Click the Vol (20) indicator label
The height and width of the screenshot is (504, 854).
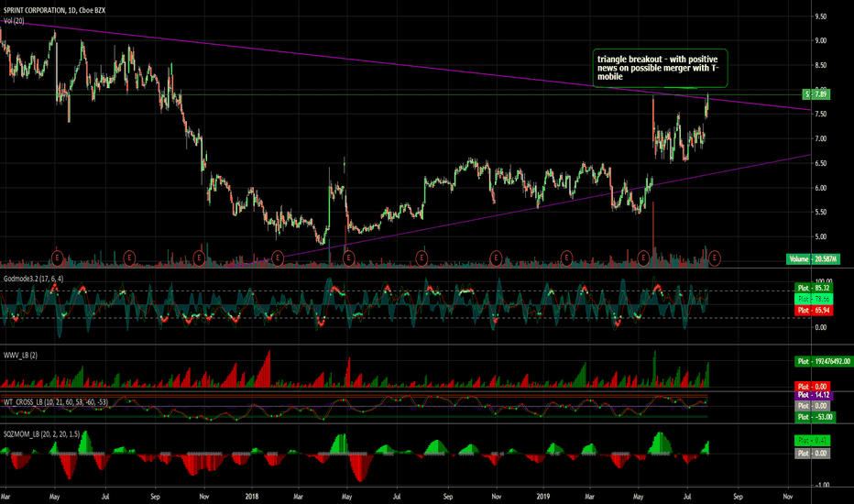click(x=14, y=21)
